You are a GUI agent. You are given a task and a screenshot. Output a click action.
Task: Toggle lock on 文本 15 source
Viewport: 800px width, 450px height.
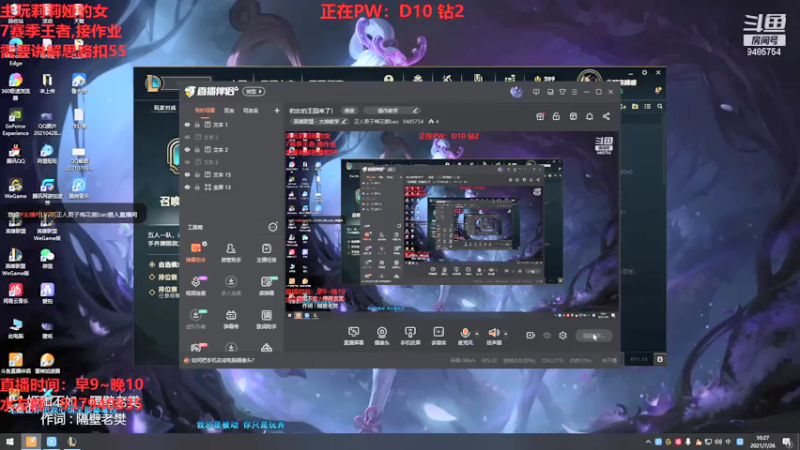[197, 174]
